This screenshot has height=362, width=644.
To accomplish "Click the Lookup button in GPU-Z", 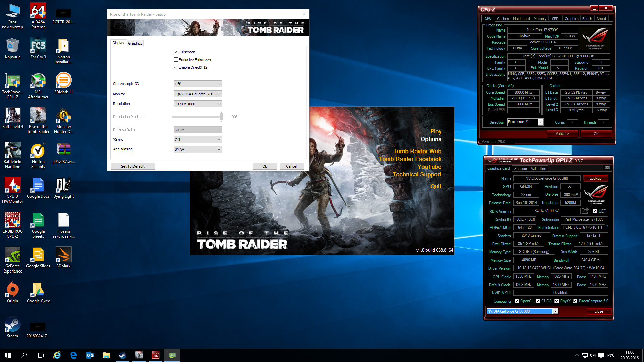I will pyautogui.click(x=595, y=178).
